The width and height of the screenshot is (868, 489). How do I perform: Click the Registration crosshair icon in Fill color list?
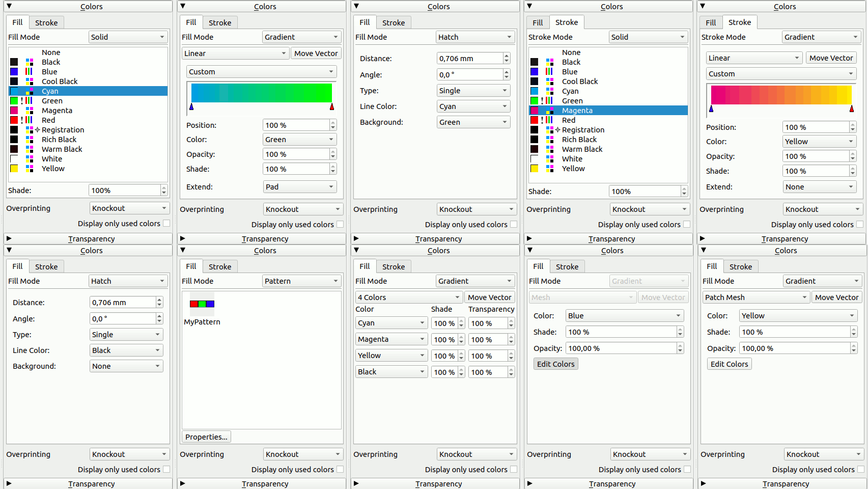click(37, 130)
